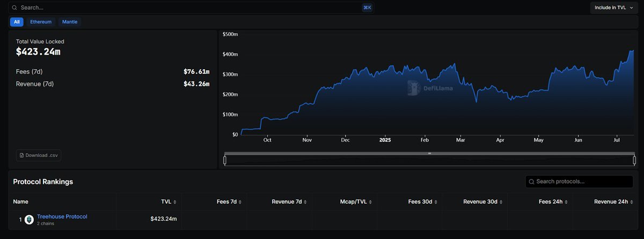Select the Ethereum chain filter
644x239 pixels.
pos(41,22)
